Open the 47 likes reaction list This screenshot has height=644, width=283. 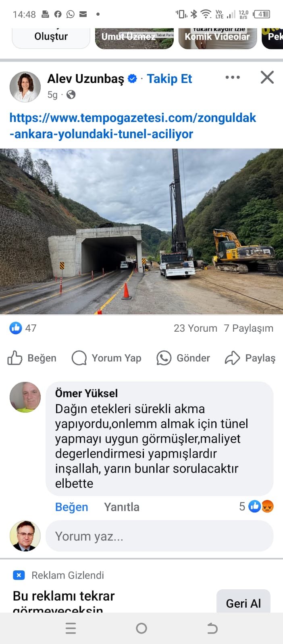coord(23,328)
